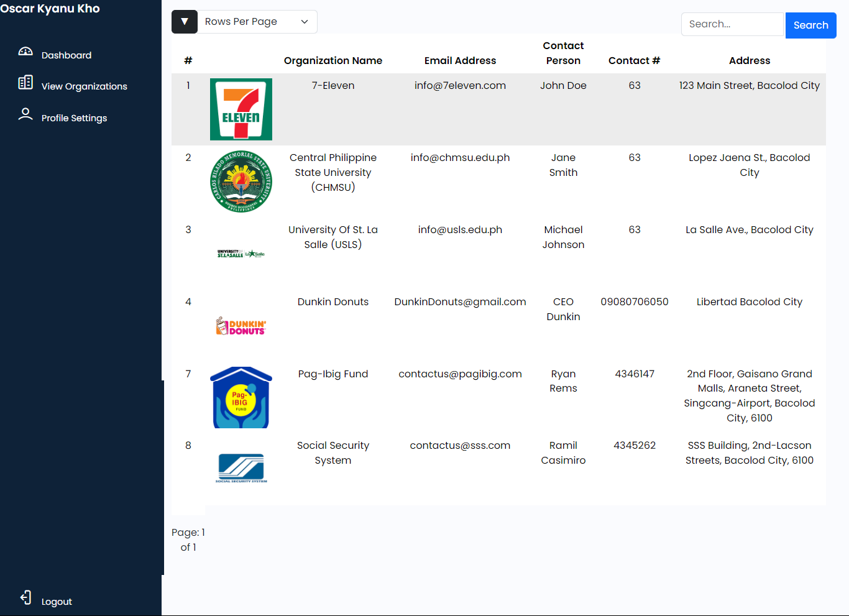Image resolution: width=849 pixels, height=616 pixels.
Task: Focus the Search input field
Action: [733, 24]
